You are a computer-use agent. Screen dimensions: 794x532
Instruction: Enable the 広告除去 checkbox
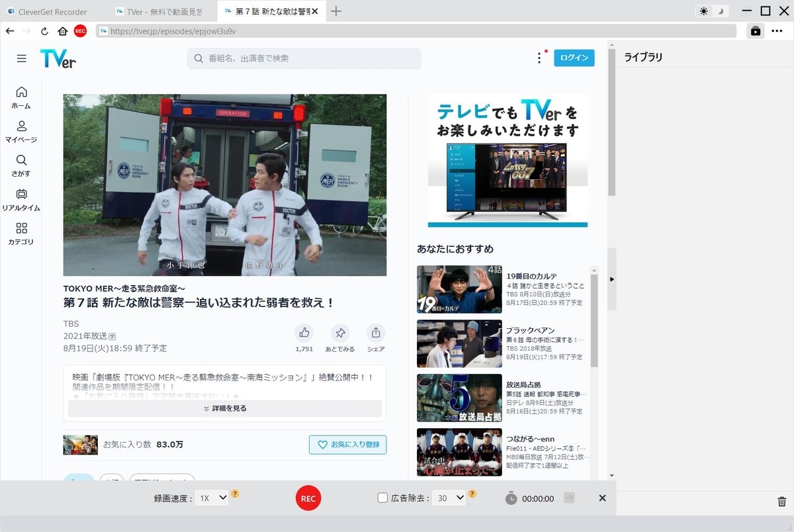tap(382, 498)
